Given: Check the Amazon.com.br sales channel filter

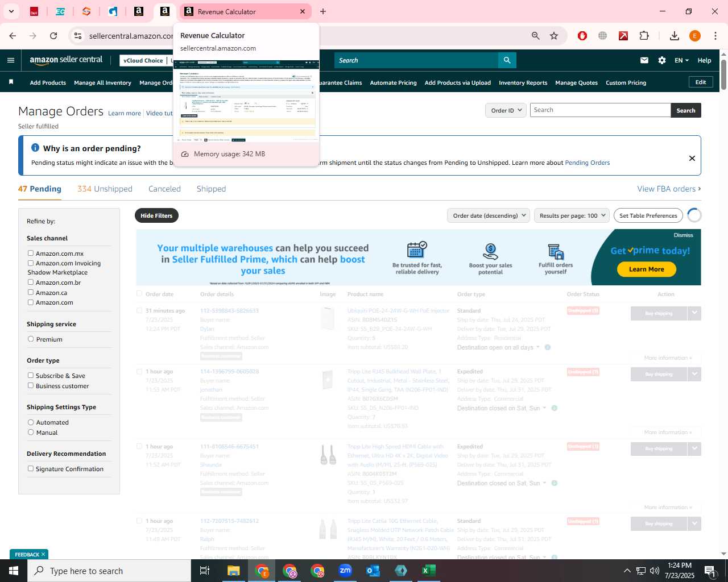Looking at the screenshot, I should click(x=31, y=282).
